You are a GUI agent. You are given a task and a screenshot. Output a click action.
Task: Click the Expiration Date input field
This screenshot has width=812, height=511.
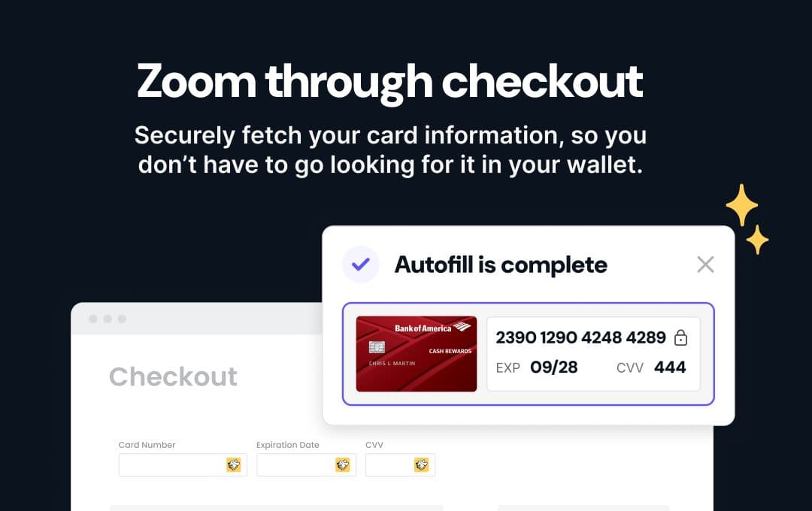(306, 465)
